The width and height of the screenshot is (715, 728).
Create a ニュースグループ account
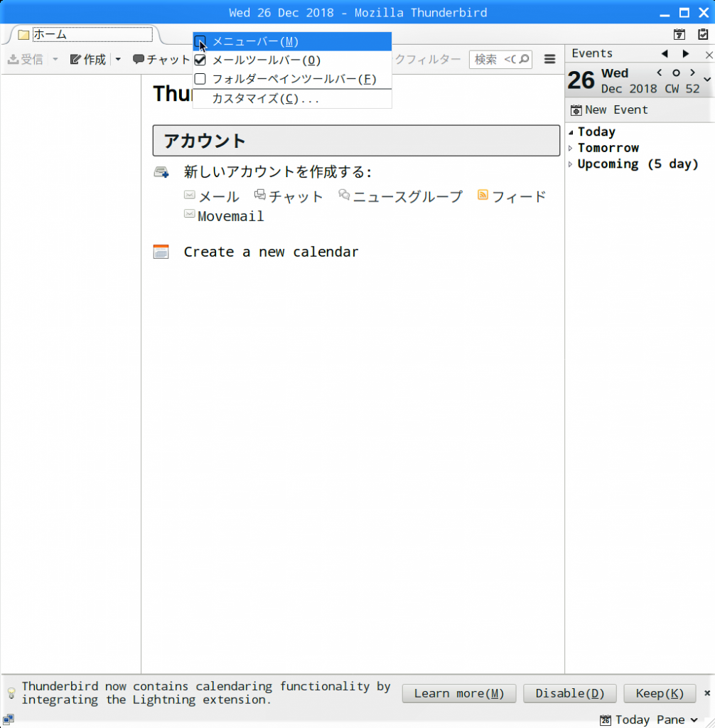[400, 196]
